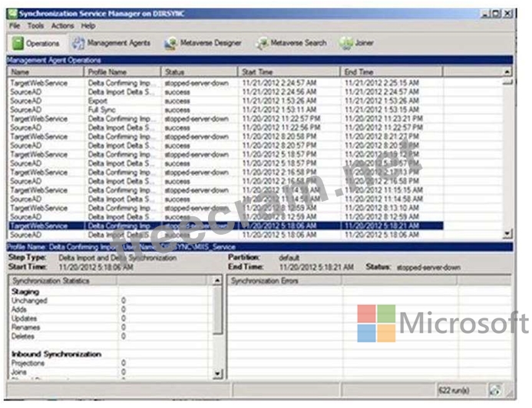Open the Help menu
The height and width of the screenshot is (408, 532).
pyautogui.click(x=88, y=25)
